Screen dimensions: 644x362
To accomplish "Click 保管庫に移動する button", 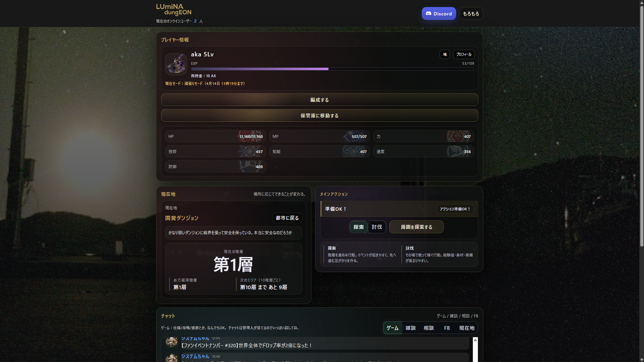I will pyautogui.click(x=319, y=116).
